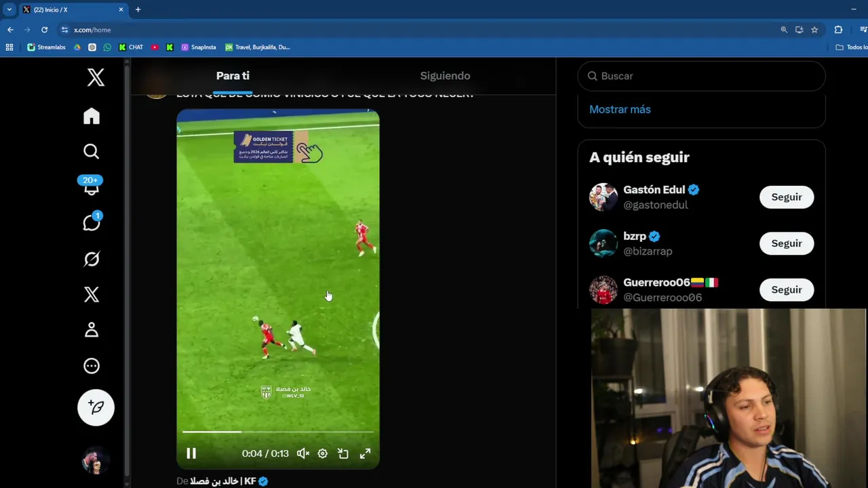
Task: Open YouTube bookmark icon
Action: [155, 47]
